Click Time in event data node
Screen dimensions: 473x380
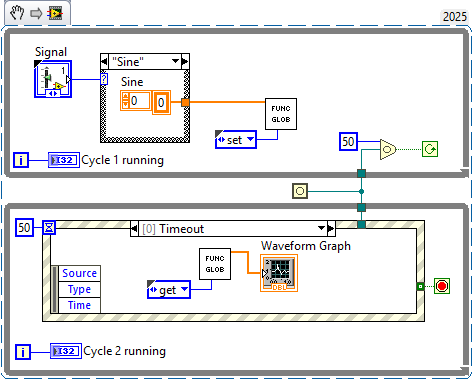pyautogui.click(x=79, y=305)
